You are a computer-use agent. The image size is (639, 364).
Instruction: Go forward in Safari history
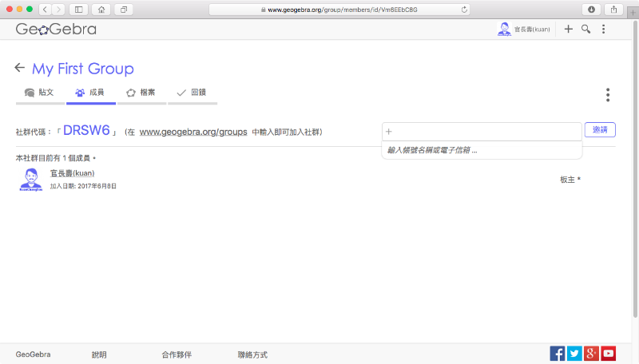pos(58,10)
